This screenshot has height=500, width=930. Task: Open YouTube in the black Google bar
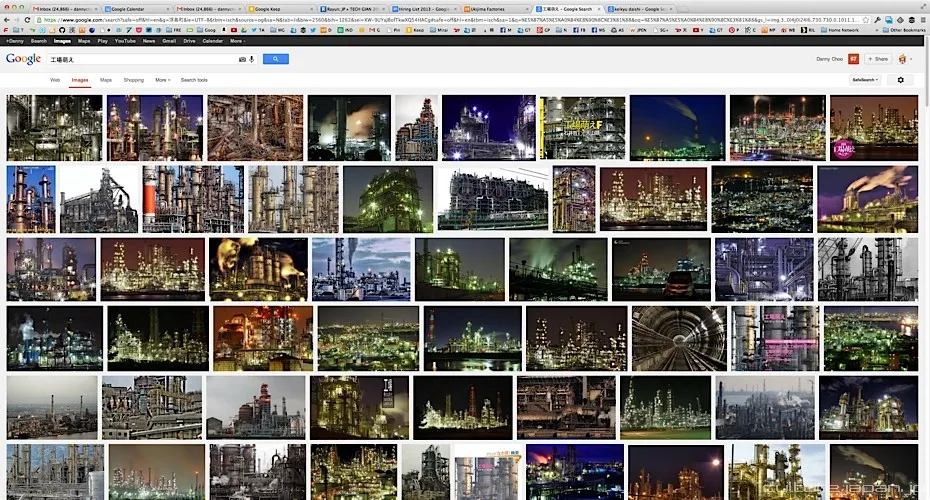pos(125,41)
